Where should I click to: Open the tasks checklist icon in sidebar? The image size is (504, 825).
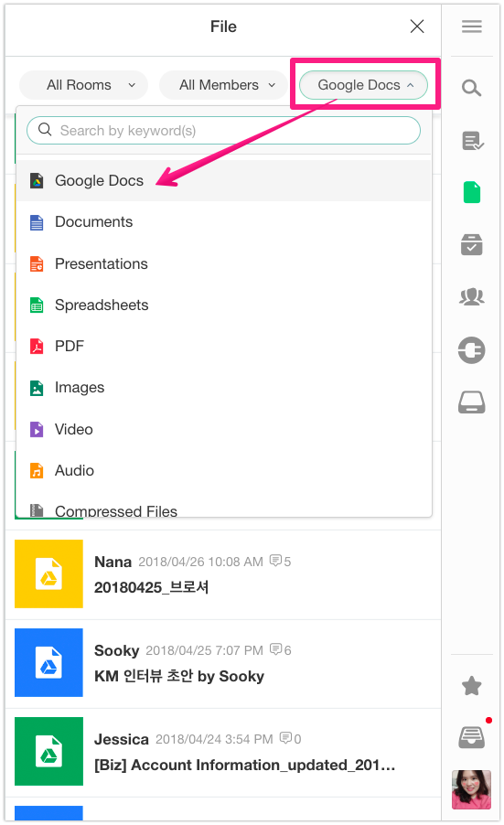[x=472, y=141]
